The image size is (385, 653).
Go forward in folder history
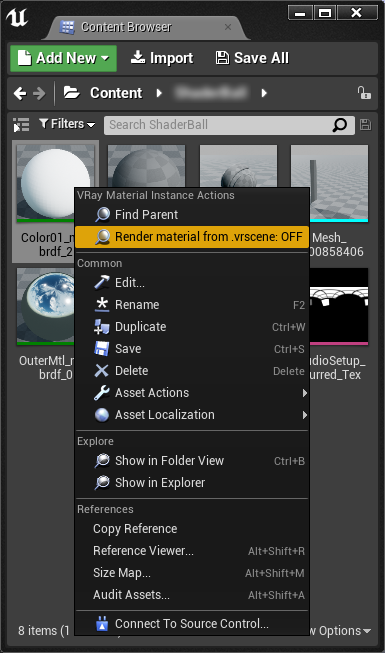coord(39,93)
